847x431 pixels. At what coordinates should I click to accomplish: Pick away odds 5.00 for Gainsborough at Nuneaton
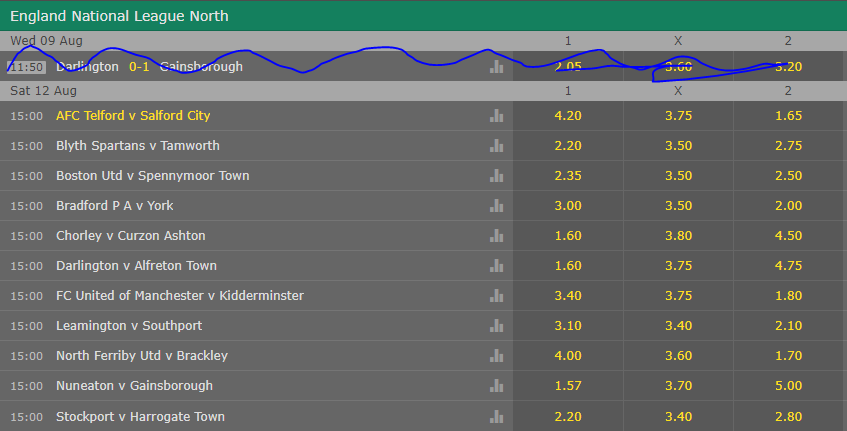[x=789, y=386]
